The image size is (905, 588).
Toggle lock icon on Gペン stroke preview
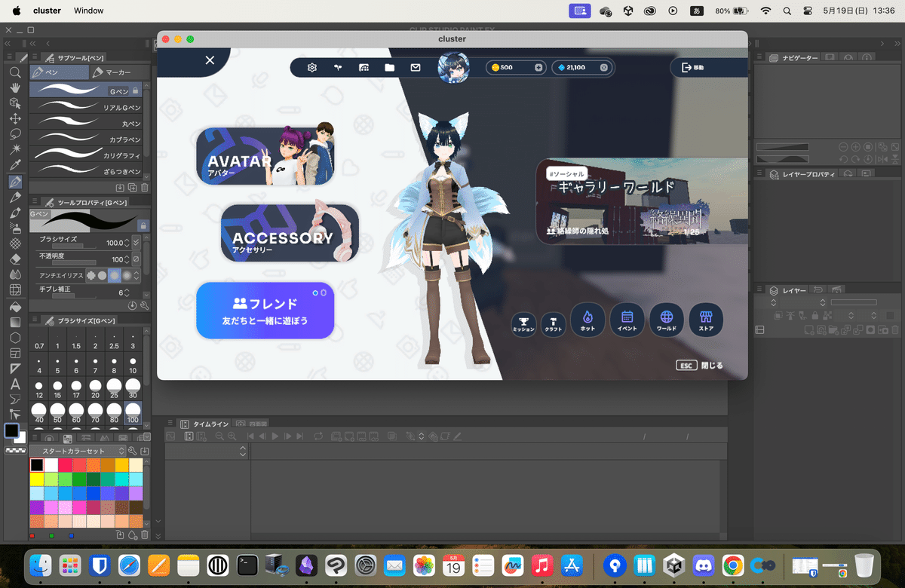coord(143,225)
